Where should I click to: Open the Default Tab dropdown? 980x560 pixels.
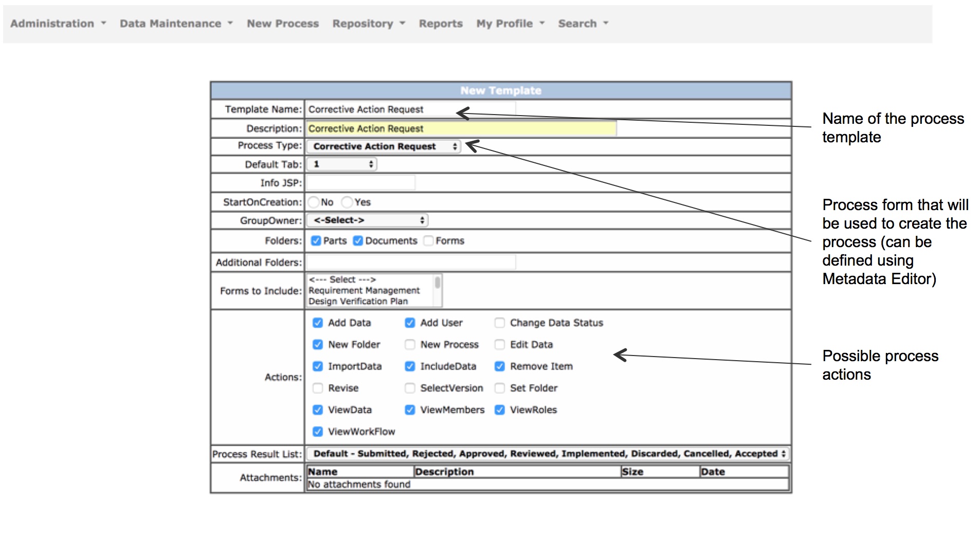tap(341, 164)
